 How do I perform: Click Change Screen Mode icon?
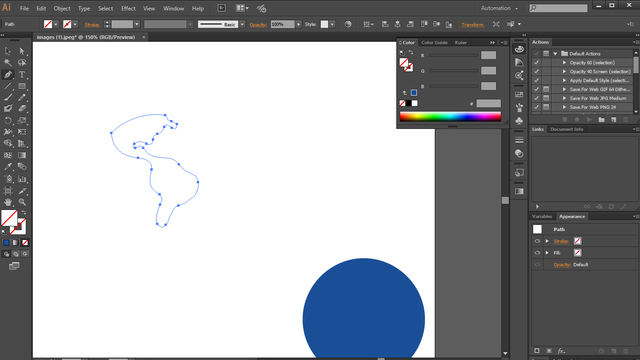click(14, 266)
